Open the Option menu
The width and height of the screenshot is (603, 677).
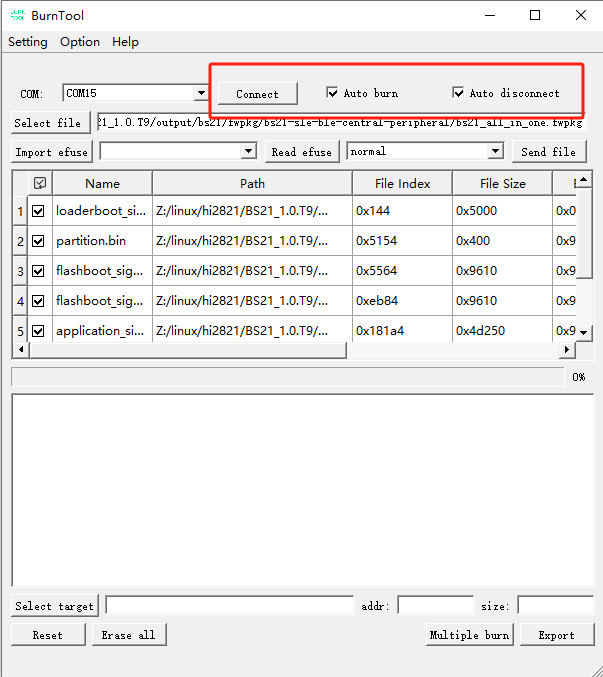80,42
